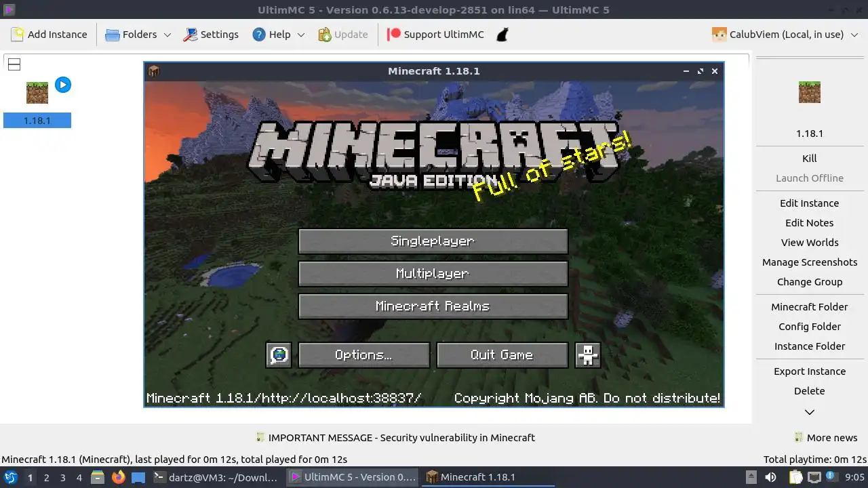
Task: Open the system application menu launcher
Action: (10, 477)
